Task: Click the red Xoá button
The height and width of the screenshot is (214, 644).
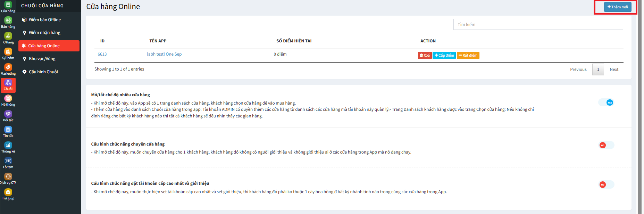Action: click(x=425, y=55)
